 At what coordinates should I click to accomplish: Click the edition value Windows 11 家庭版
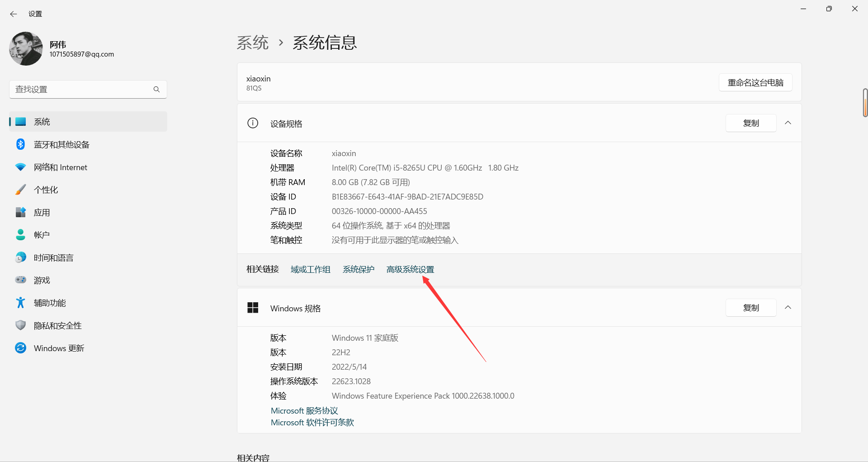tap(365, 338)
